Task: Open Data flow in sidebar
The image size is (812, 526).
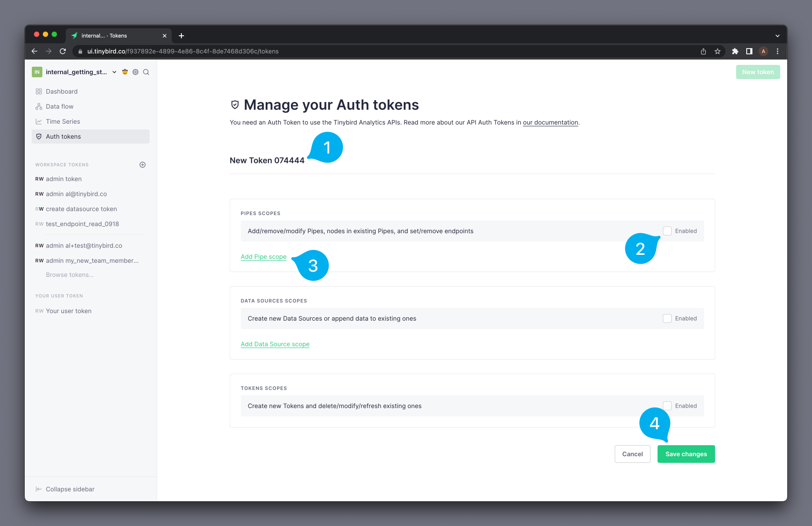Action: coord(90,106)
